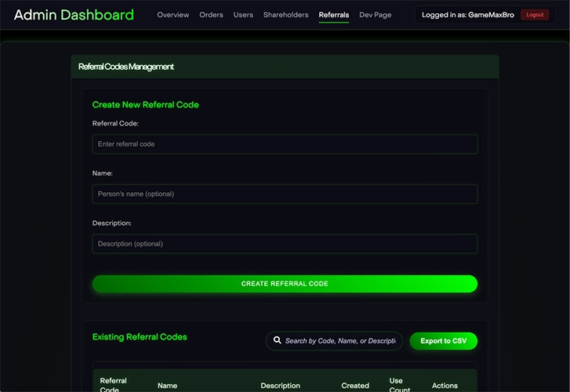Sort by the Use Count column header

[x=400, y=385]
